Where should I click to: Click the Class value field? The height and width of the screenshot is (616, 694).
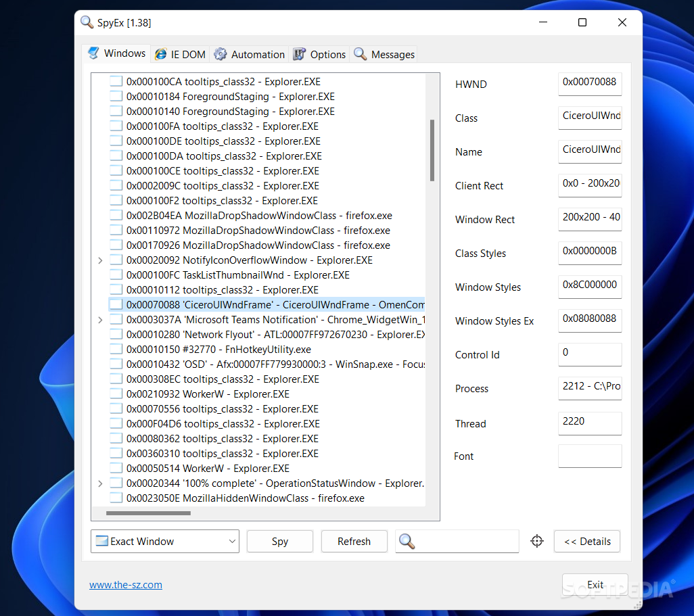coord(590,118)
